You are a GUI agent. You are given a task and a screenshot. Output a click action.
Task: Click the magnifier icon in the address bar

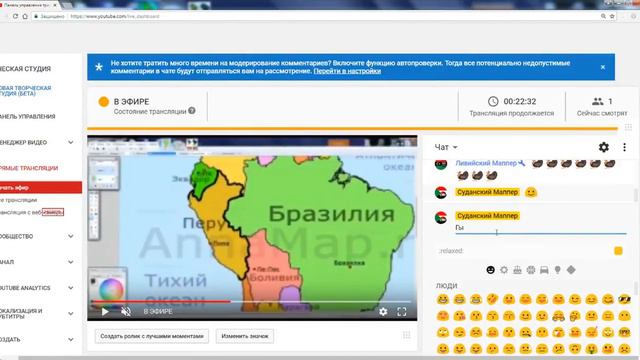603,16
